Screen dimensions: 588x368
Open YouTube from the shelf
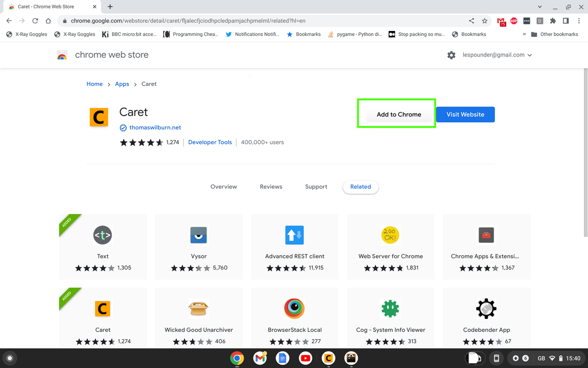tap(305, 358)
